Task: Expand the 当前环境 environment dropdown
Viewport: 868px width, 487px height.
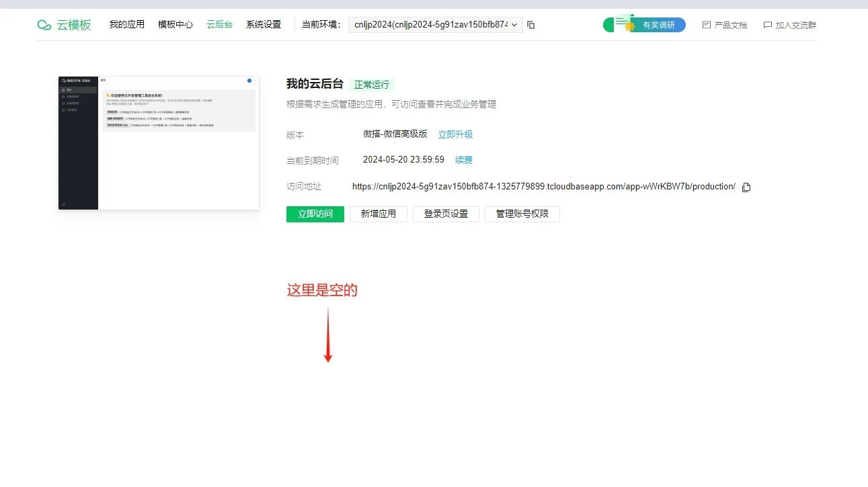Action: tap(436, 25)
